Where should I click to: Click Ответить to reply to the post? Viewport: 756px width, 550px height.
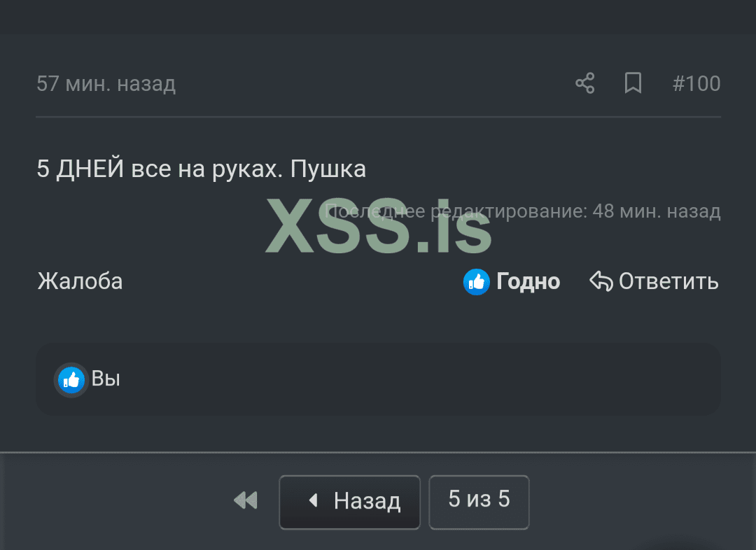(668, 281)
